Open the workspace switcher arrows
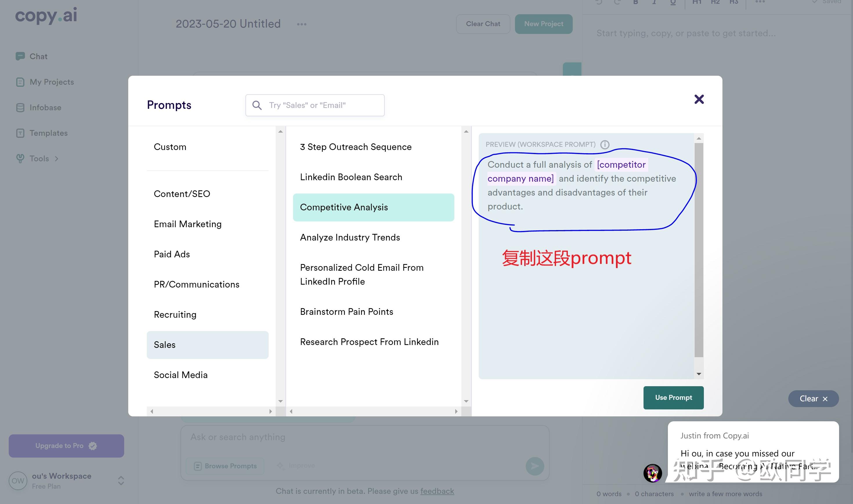 [121, 480]
